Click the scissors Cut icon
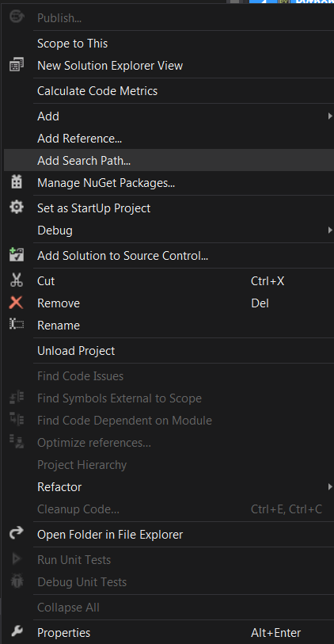Screen dimensions: 334x644 [17, 280]
